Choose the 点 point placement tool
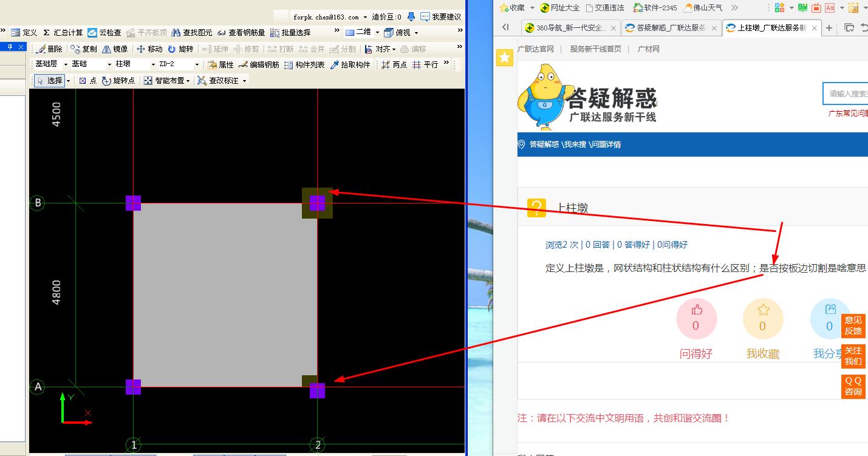 click(x=87, y=80)
